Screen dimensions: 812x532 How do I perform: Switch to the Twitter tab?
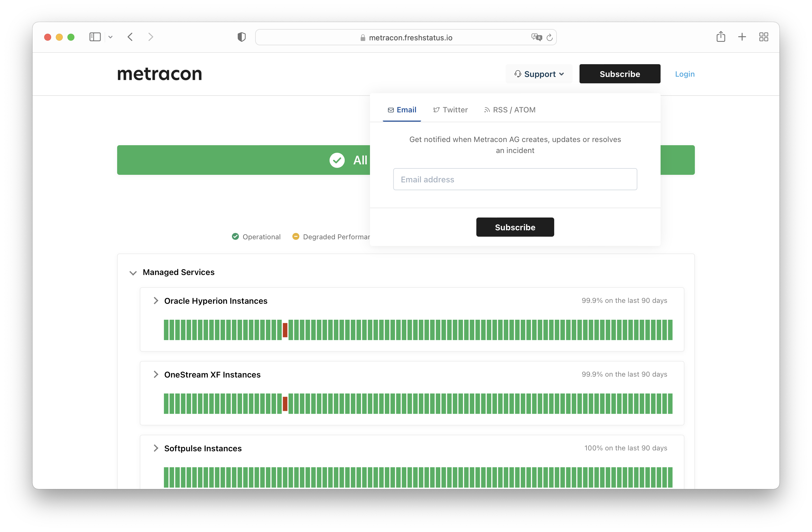click(x=450, y=110)
